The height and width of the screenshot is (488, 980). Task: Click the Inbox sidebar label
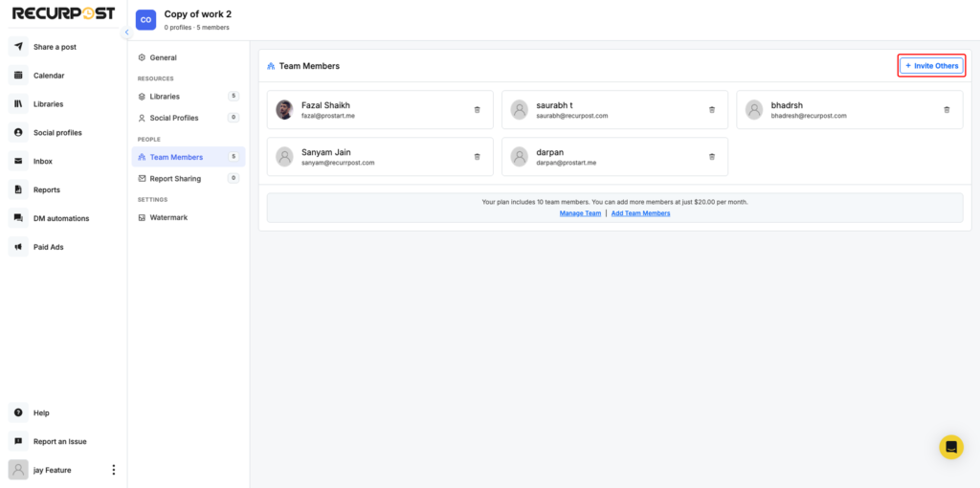(43, 161)
